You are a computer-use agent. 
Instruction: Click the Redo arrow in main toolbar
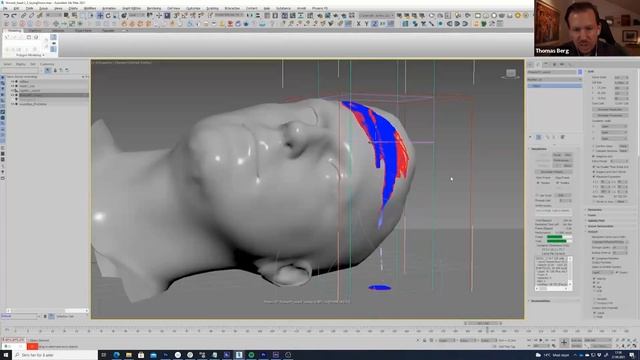point(14,16)
